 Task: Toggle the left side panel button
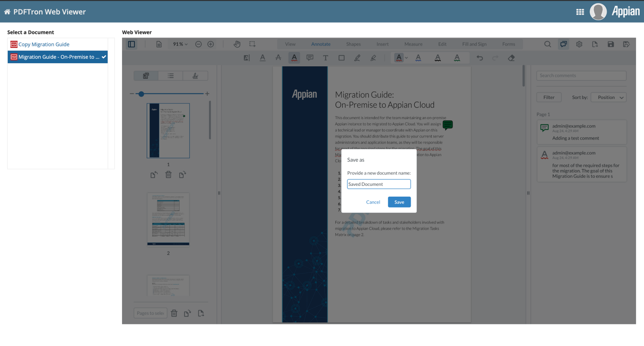(131, 44)
